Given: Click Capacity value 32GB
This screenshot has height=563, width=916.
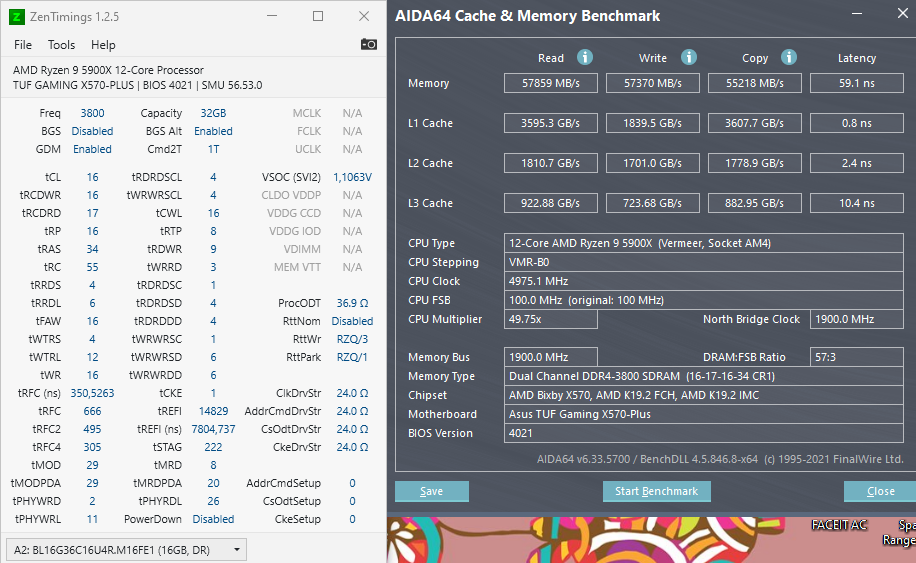Looking at the screenshot, I should (x=213, y=113).
